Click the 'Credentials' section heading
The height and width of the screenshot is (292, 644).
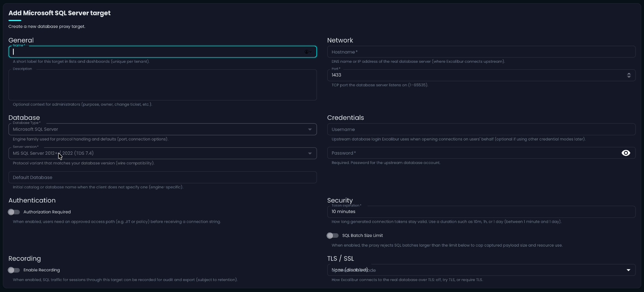tap(345, 117)
